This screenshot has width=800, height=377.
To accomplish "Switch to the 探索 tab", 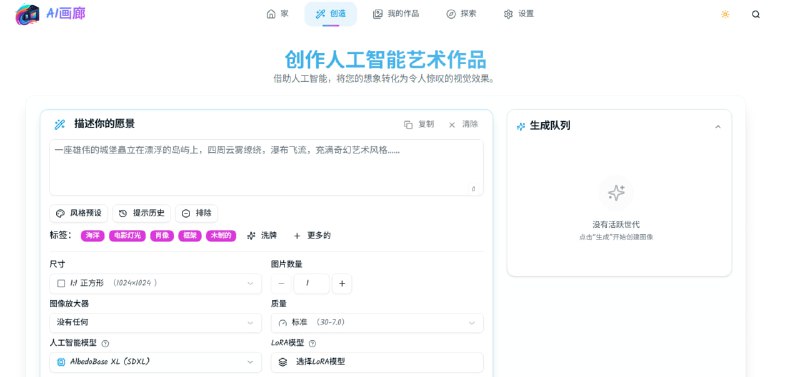I will [461, 14].
